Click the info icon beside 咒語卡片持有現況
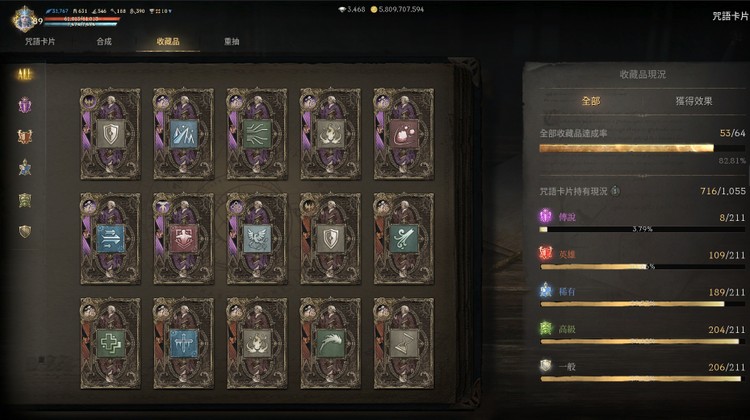The image size is (750, 420). 615,191
